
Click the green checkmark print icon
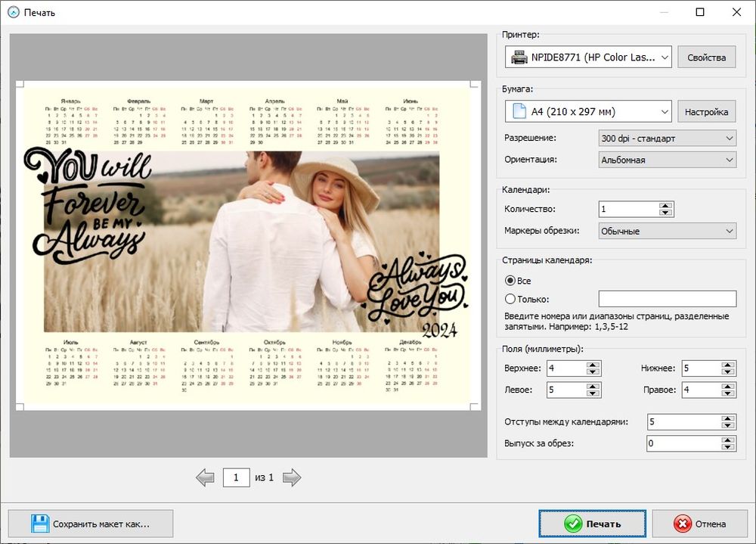[x=572, y=524]
